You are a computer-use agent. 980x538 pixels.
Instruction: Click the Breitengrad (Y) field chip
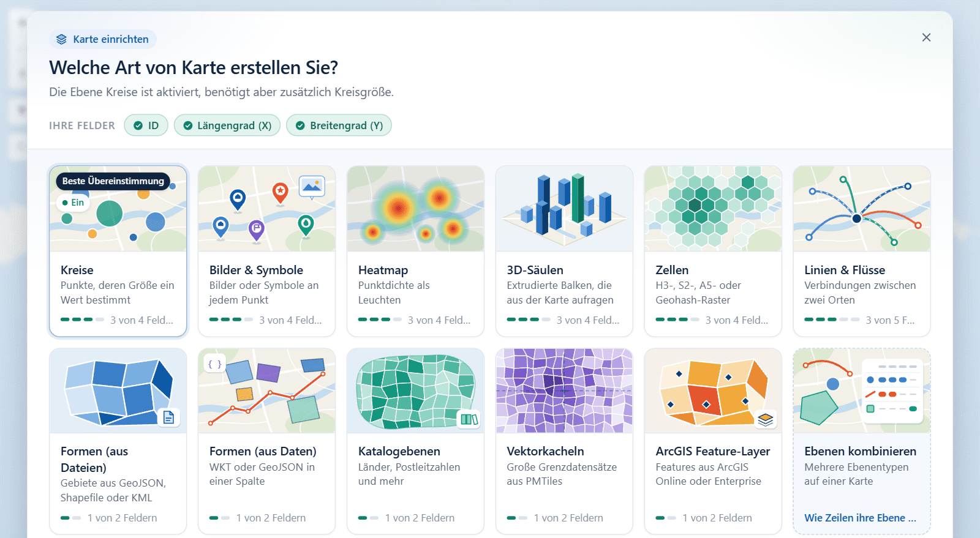pos(339,125)
